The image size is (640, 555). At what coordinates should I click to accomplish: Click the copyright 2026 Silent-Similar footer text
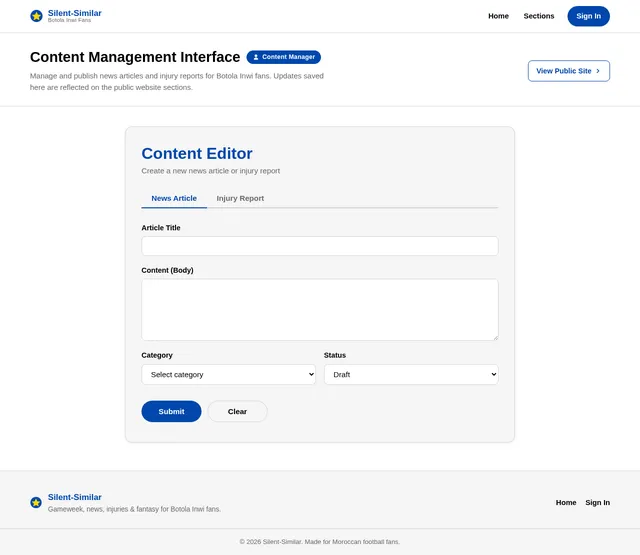coord(320,542)
